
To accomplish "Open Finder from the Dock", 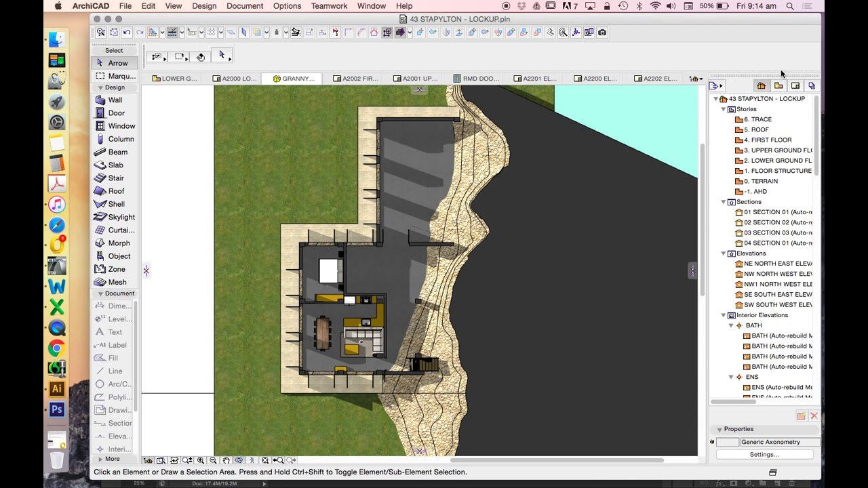I will 57,39.
